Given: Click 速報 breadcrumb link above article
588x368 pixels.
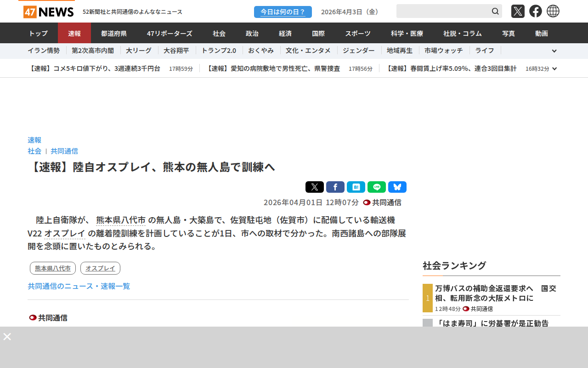Looking at the screenshot, I should (x=34, y=140).
